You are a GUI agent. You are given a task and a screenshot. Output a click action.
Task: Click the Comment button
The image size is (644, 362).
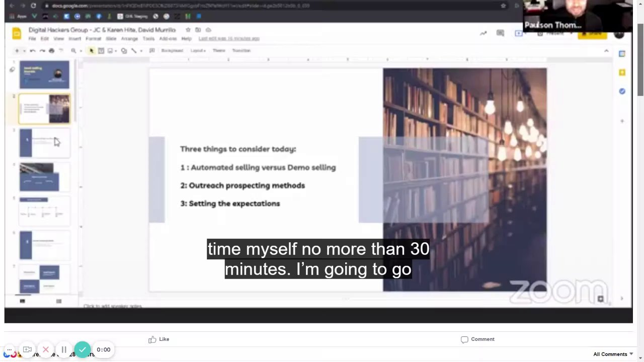(477, 339)
